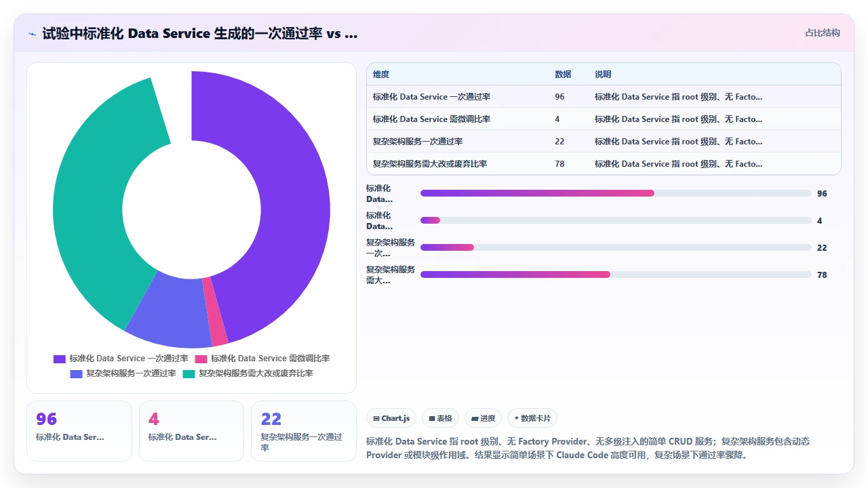The image size is (868, 488).
Task: Click table cell 标准化 Data Service 需微调比率
Action: (x=431, y=119)
